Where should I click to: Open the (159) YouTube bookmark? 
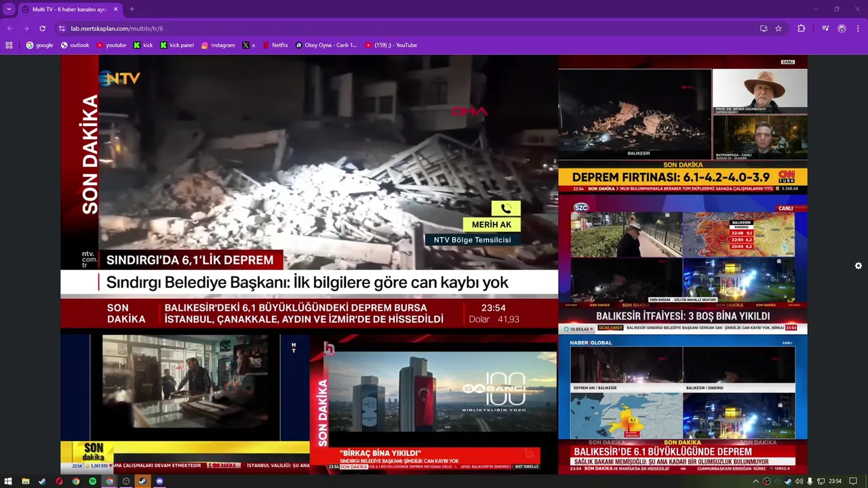[391, 45]
